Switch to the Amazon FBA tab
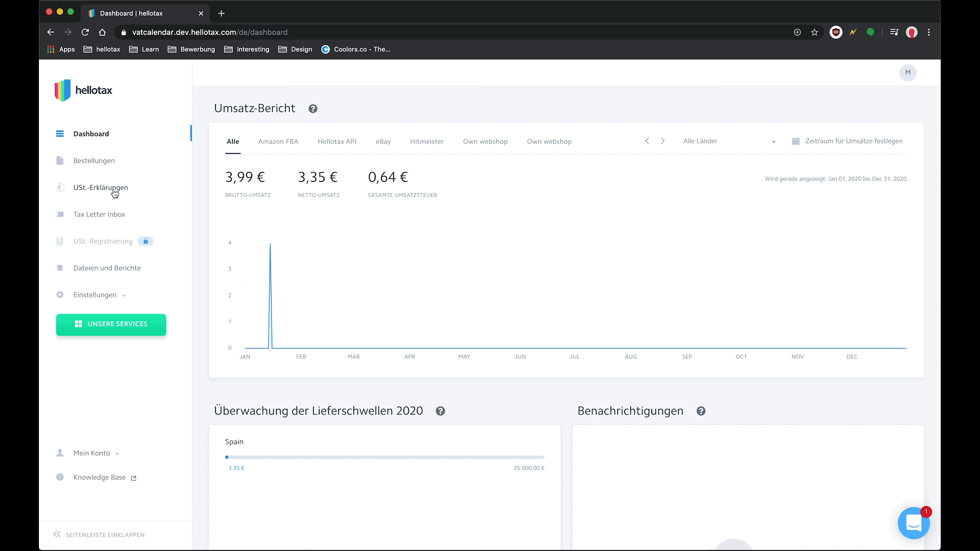980x551 pixels. coord(278,142)
